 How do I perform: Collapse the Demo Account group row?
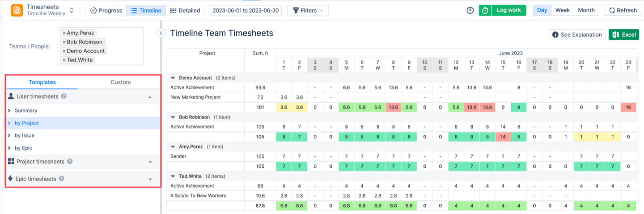coord(173,78)
